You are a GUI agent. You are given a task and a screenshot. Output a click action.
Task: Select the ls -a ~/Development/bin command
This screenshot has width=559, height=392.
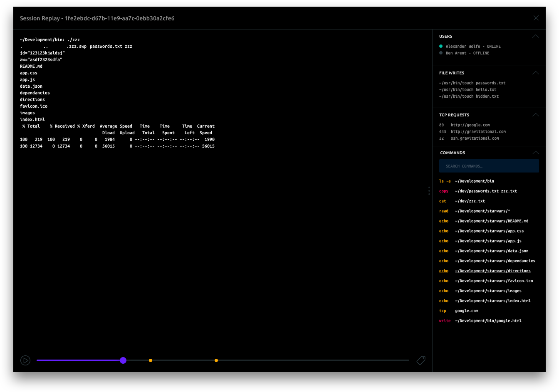click(x=467, y=181)
